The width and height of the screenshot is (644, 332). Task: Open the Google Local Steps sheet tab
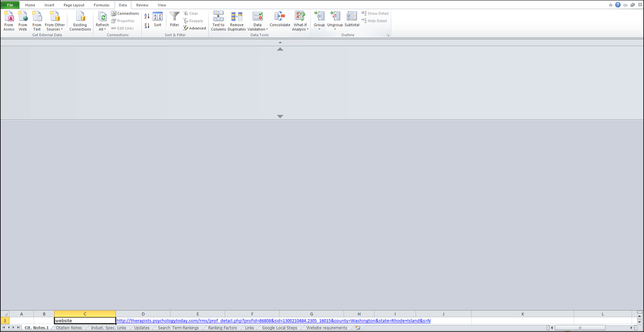pyautogui.click(x=280, y=328)
